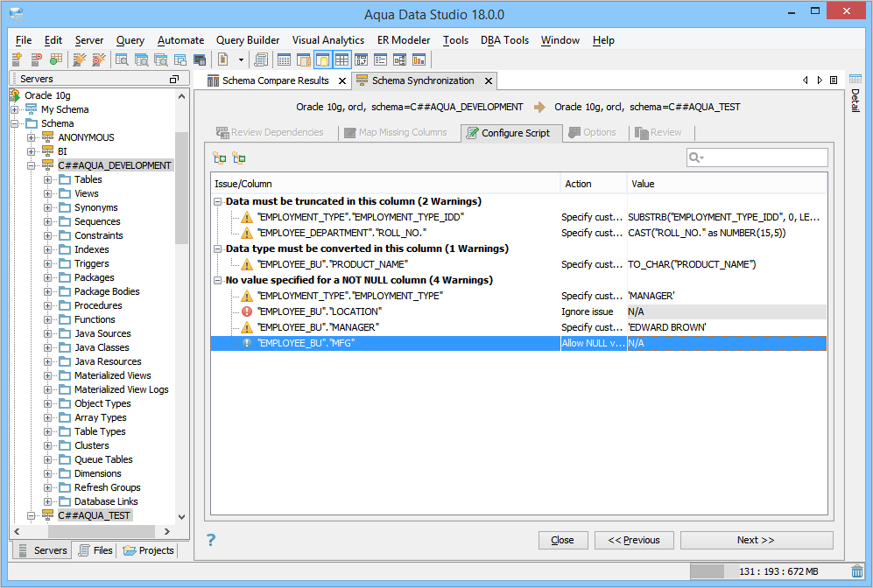This screenshot has width=873, height=588.
Task: Click the Close button
Action: coord(563,540)
